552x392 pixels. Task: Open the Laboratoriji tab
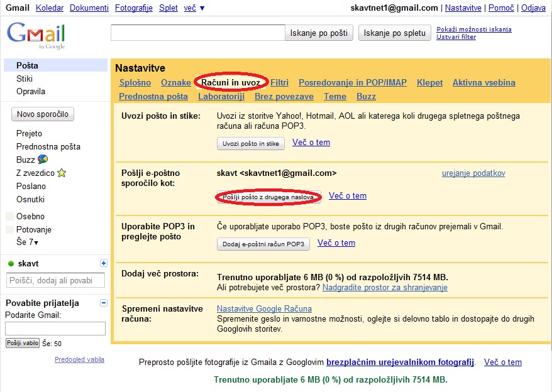coord(221,96)
